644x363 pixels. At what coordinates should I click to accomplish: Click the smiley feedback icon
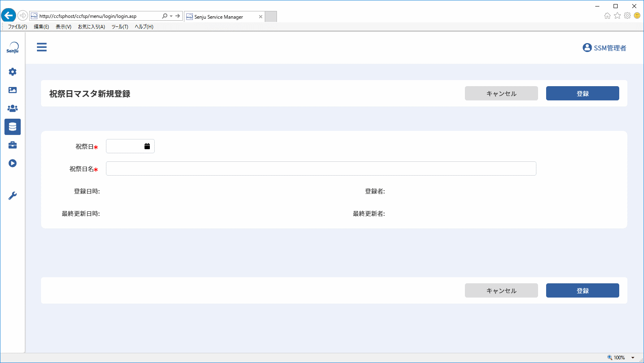pyautogui.click(x=637, y=16)
